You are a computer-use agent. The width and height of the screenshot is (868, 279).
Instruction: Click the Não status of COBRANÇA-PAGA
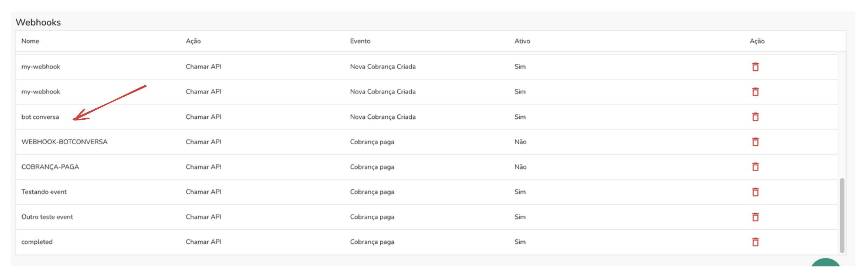pyautogui.click(x=520, y=167)
